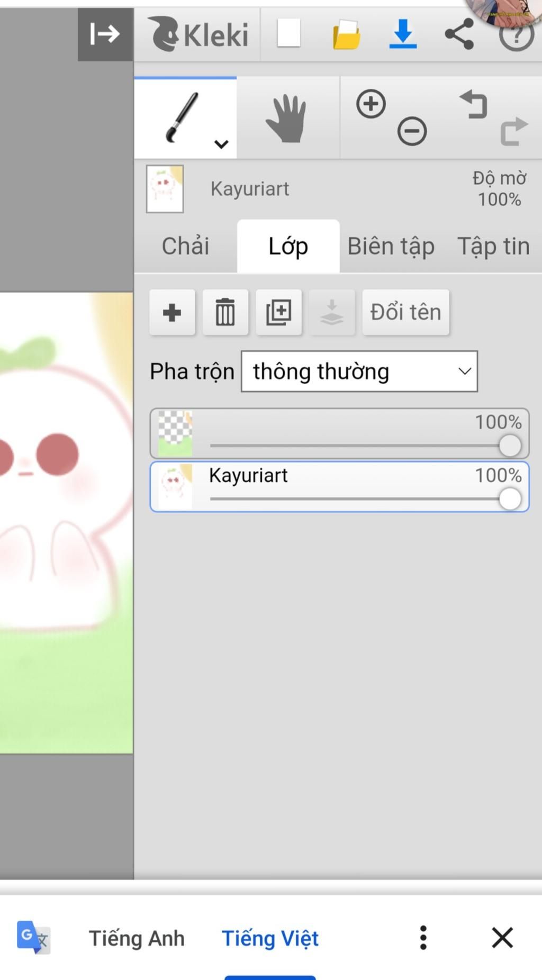Image resolution: width=542 pixels, height=980 pixels.
Task: Open the Pha trộn blend mode dropdown
Action: (359, 371)
